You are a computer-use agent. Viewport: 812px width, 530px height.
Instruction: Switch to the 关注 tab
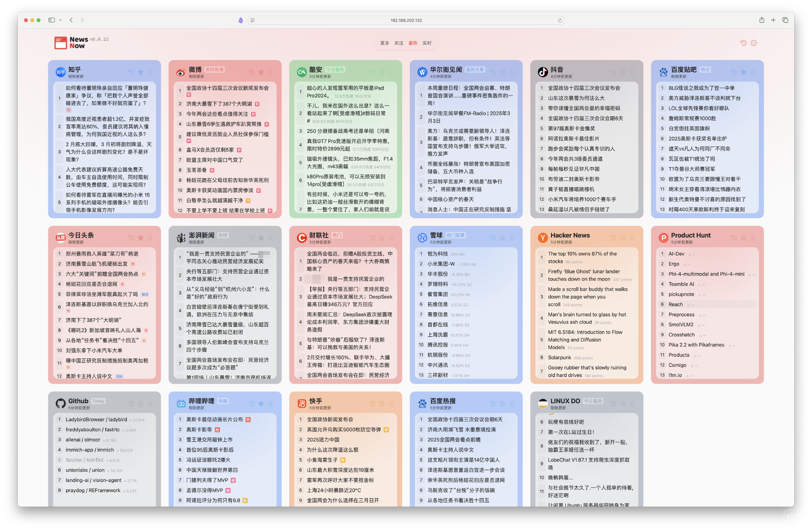(x=399, y=43)
